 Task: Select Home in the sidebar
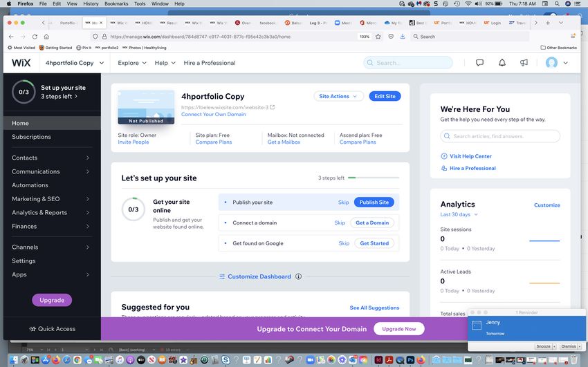[52, 123]
